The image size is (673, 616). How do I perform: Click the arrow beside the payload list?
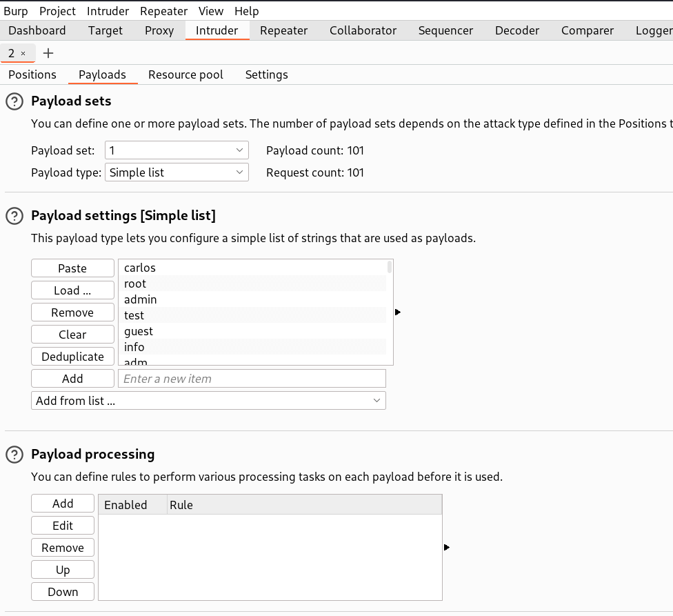point(397,312)
